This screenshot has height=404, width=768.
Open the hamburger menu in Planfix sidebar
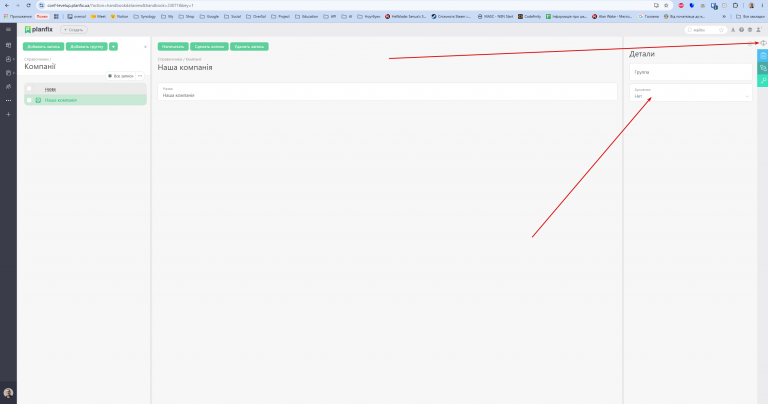8,29
